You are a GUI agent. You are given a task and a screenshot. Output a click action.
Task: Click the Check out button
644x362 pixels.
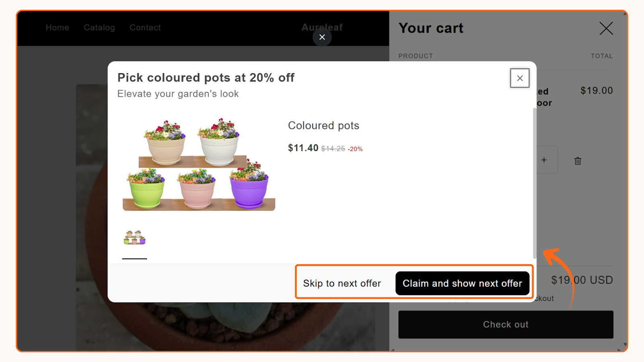(505, 324)
